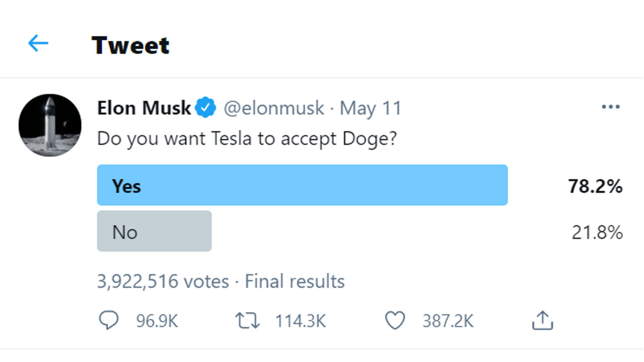Click the reply speech bubble icon
Image resolution: width=644 pixels, height=362 pixels.
(109, 321)
